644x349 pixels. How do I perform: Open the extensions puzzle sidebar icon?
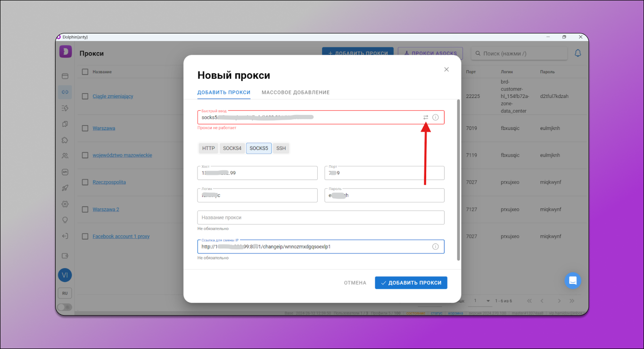65,140
